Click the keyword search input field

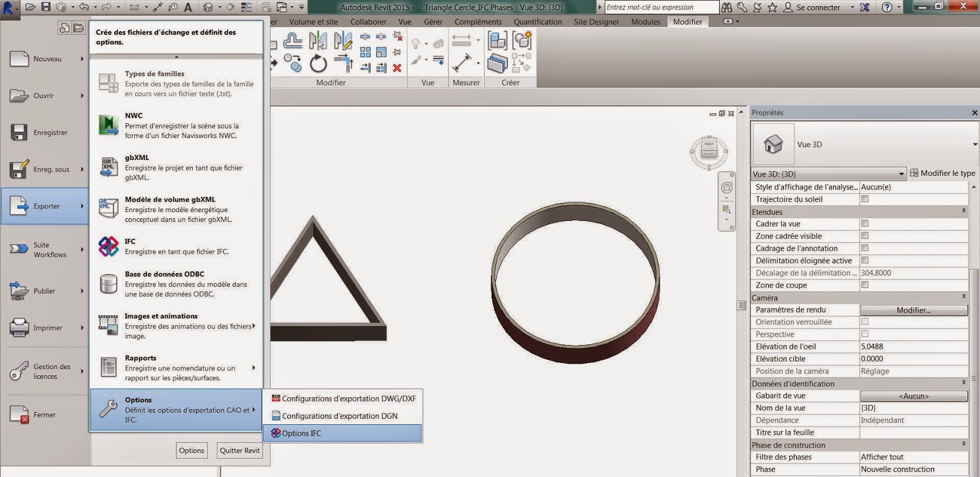coord(661,7)
